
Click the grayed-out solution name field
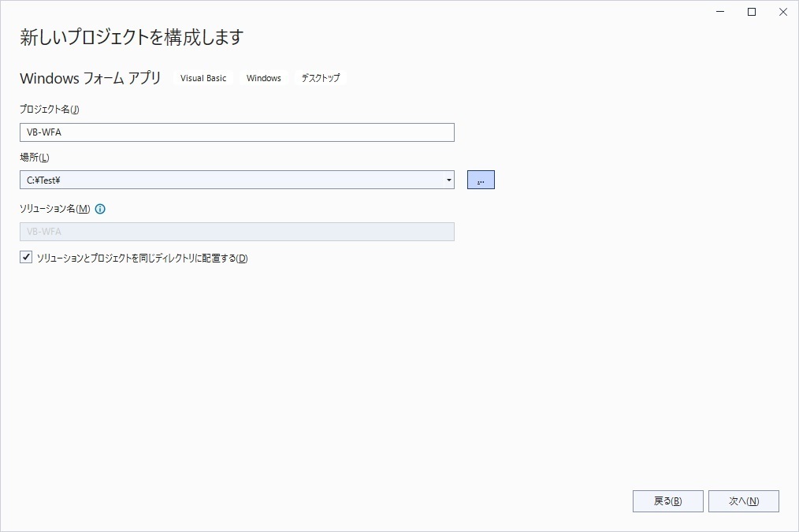pos(236,231)
